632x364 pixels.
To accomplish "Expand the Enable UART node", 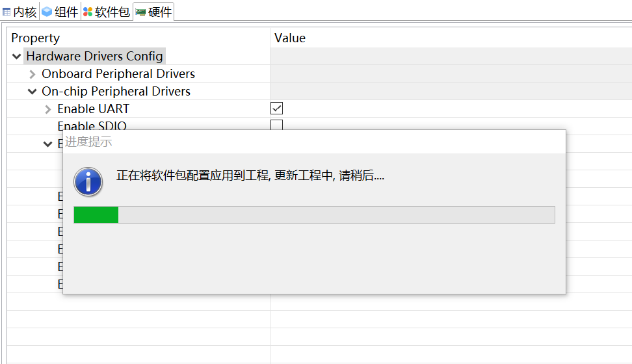I will (x=48, y=109).
